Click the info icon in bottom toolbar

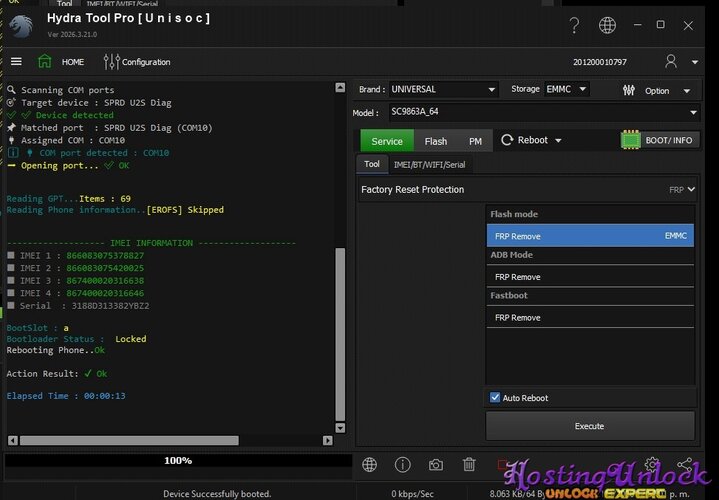[x=403, y=465]
